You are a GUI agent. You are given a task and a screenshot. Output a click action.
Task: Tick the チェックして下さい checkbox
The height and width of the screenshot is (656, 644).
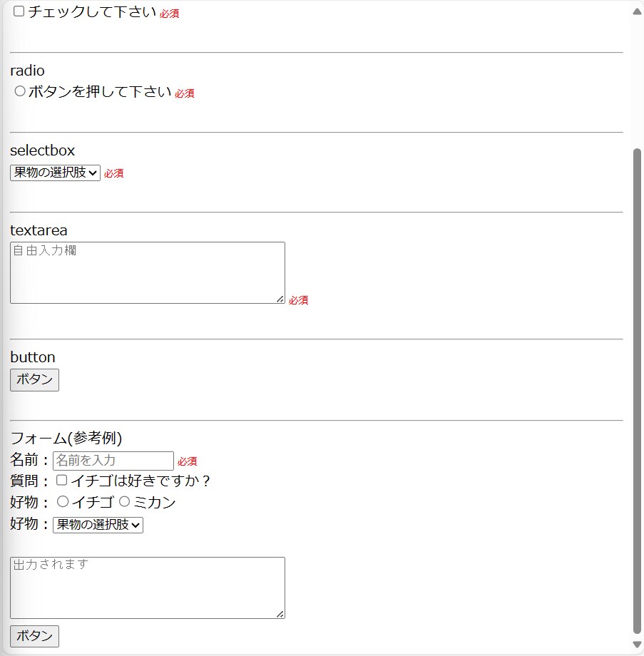[x=19, y=11]
